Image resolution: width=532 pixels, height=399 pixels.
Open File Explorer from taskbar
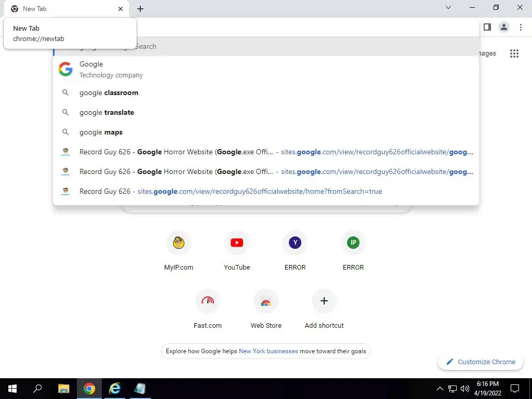tap(63, 389)
